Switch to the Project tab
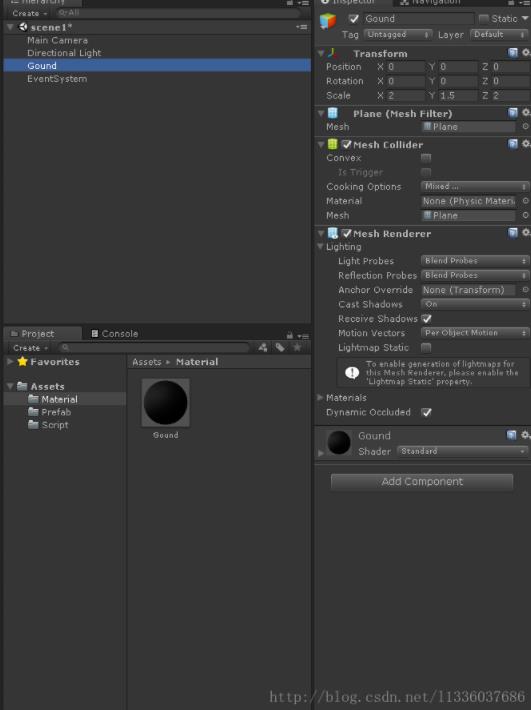Image resolution: width=531 pixels, height=710 pixels. (x=43, y=334)
